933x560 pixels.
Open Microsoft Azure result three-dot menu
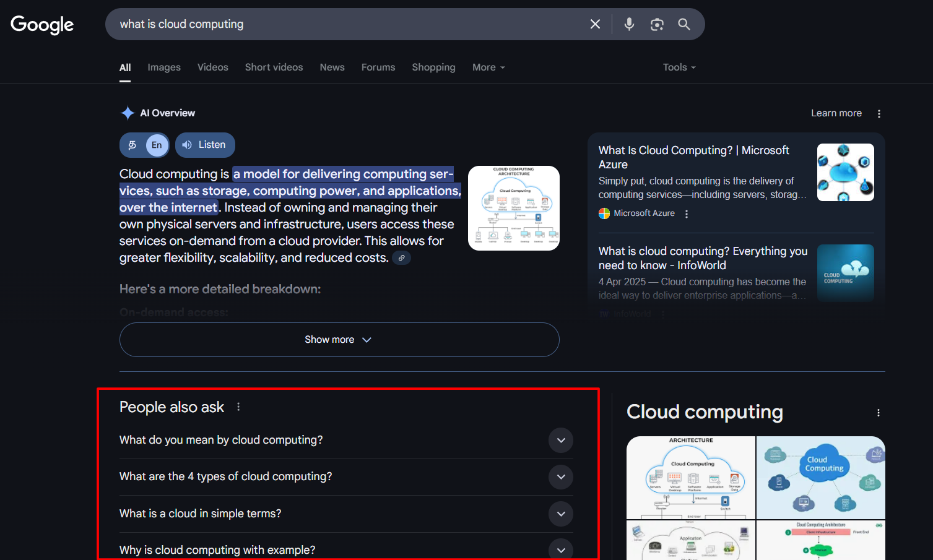(686, 213)
